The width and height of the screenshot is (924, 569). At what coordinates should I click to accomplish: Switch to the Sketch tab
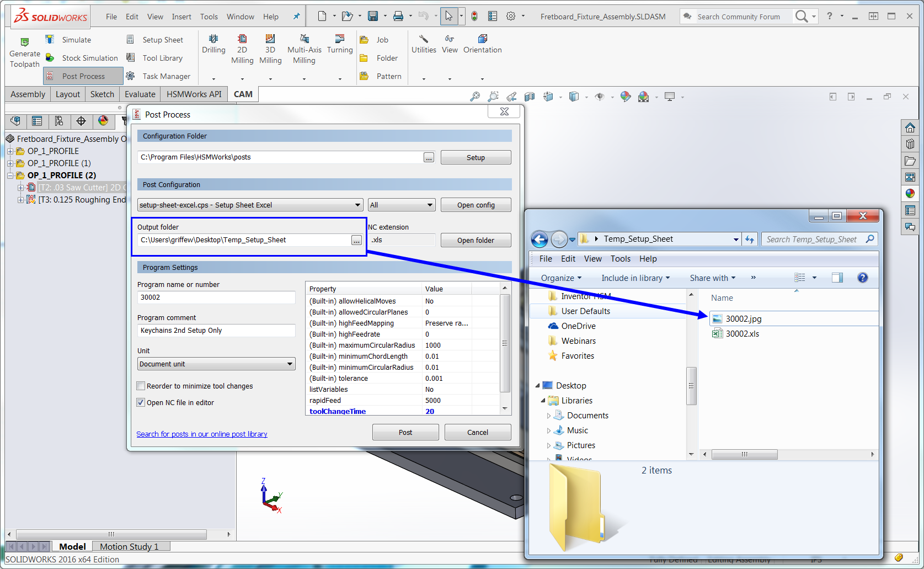point(102,94)
